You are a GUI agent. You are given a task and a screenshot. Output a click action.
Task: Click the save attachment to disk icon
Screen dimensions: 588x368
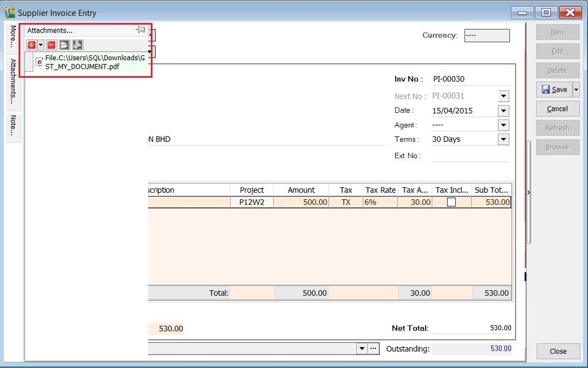[77, 45]
